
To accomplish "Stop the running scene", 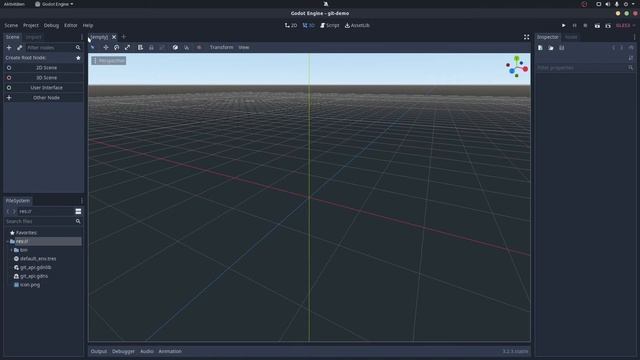I will click(x=585, y=25).
